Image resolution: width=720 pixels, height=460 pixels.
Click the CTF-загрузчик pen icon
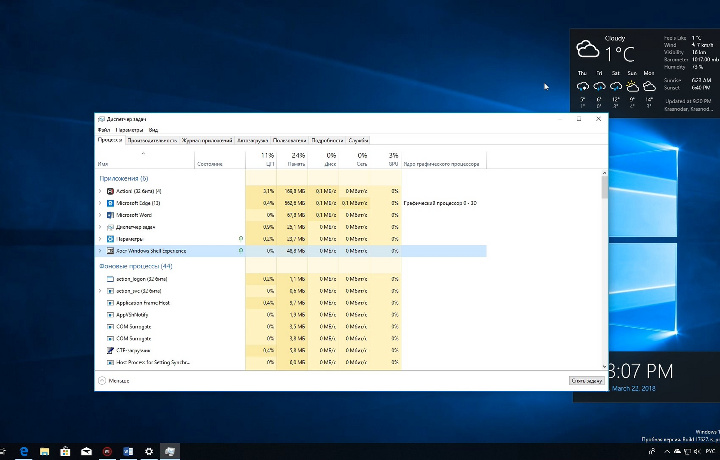tap(110, 350)
